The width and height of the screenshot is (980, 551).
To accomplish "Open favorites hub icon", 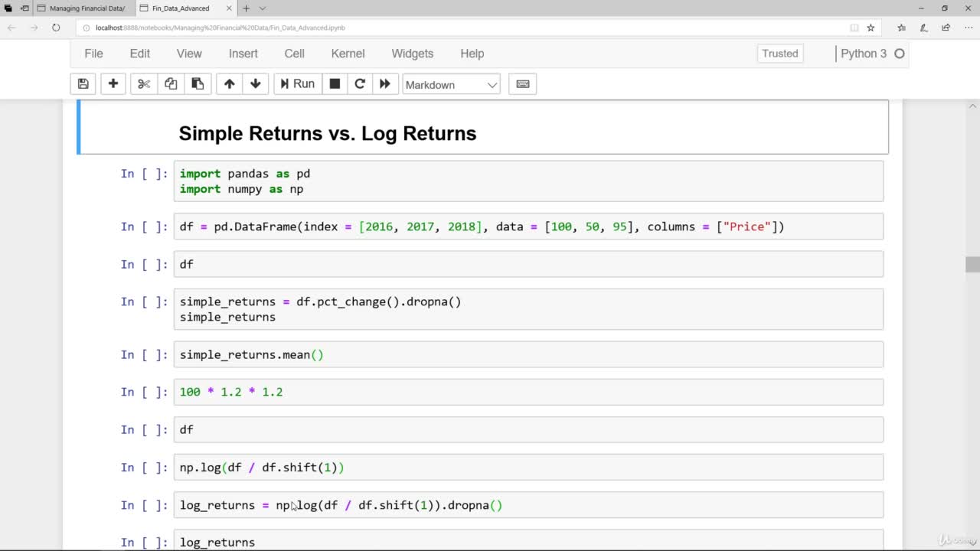I will [901, 28].
